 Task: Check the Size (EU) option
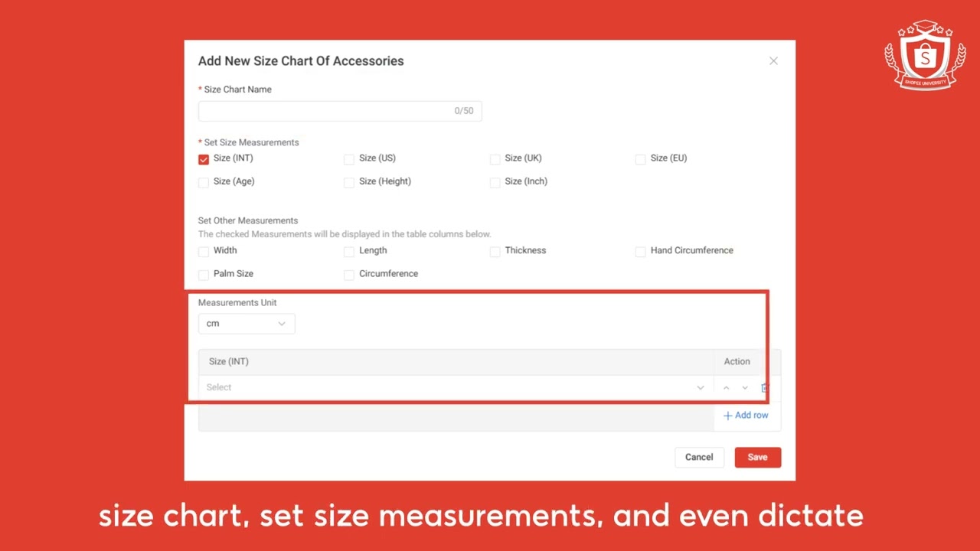[x=640, y=159]
